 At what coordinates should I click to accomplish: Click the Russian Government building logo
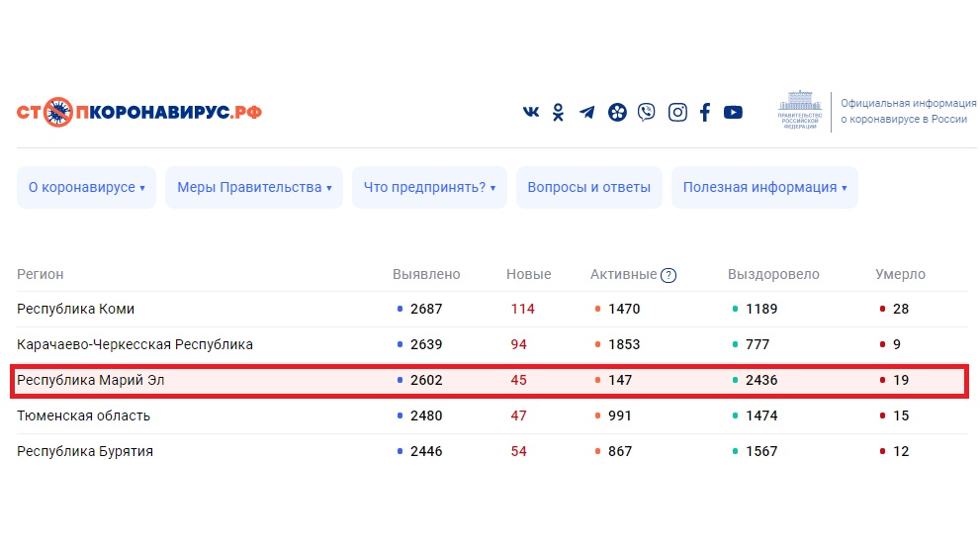[797, 110]
